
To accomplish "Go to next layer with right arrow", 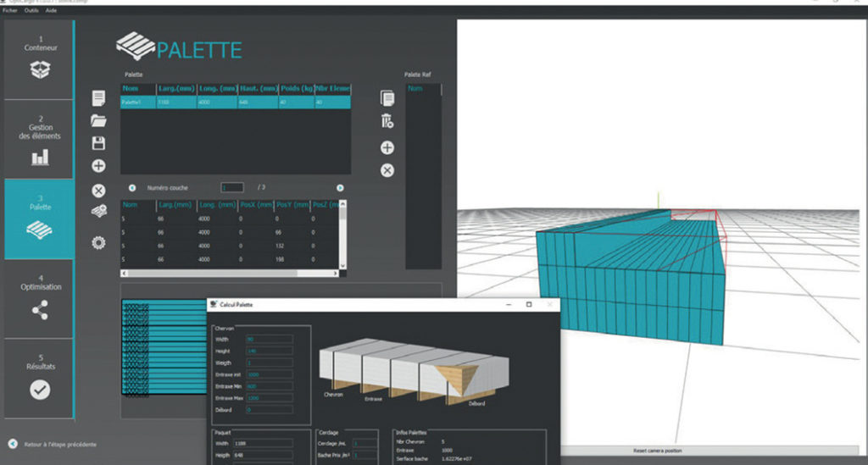I will click(x=340, y=188).
